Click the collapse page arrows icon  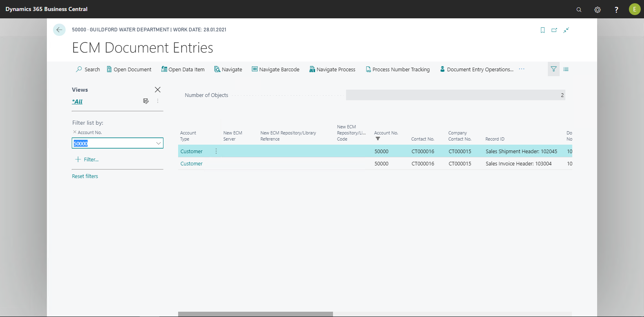566,30
